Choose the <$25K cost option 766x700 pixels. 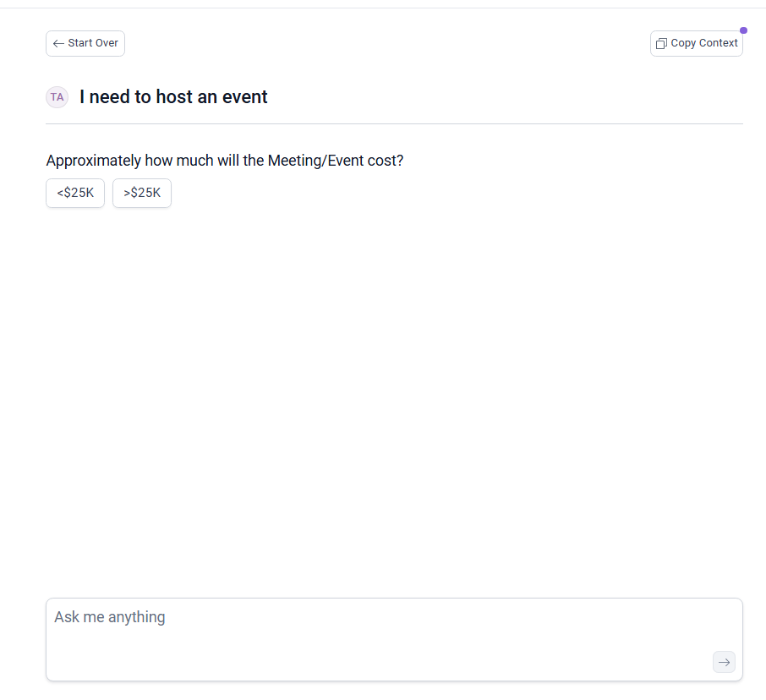click(x=75, y=193)
